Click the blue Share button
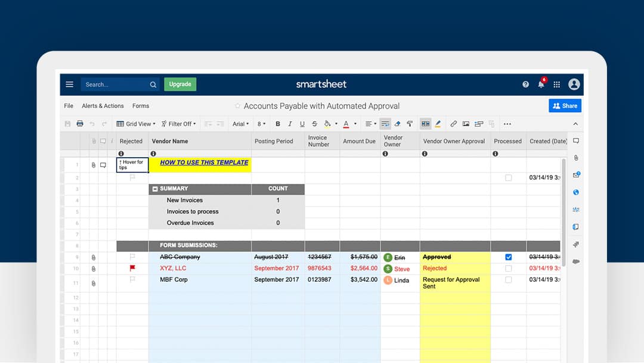 pyautogui.click(x=565, y=106)
